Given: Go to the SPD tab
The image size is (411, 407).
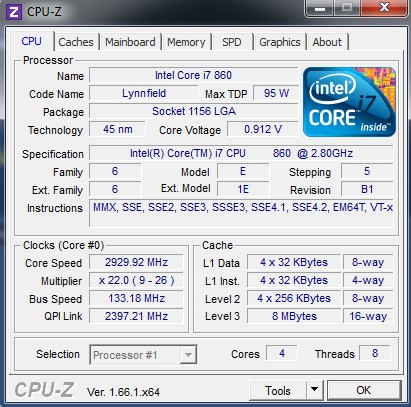Looking at the screenshot, I should click(232, 42).
